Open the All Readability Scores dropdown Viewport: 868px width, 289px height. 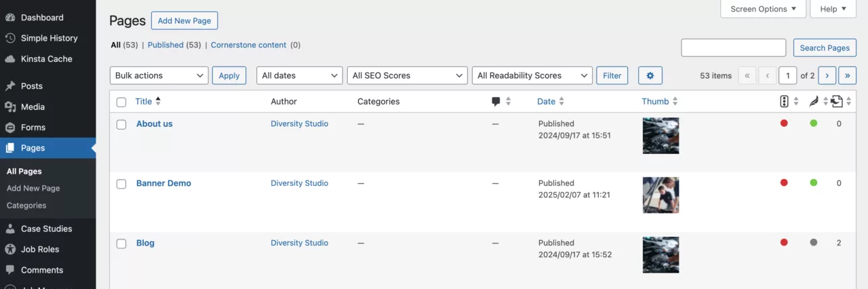click(x=532, y=75)
